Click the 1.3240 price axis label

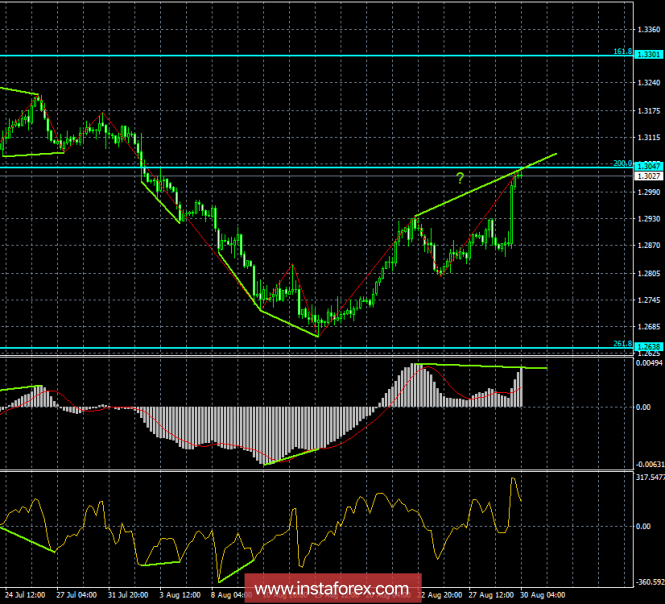click(649, 83)
